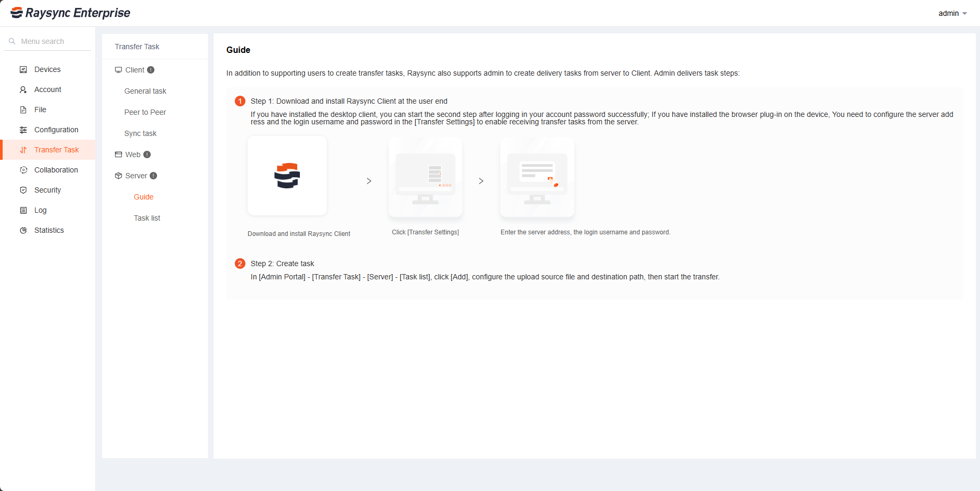This screenshot has height=491, width=980.
Task: Click the Client monitor icon
Action: coord(118,70)
